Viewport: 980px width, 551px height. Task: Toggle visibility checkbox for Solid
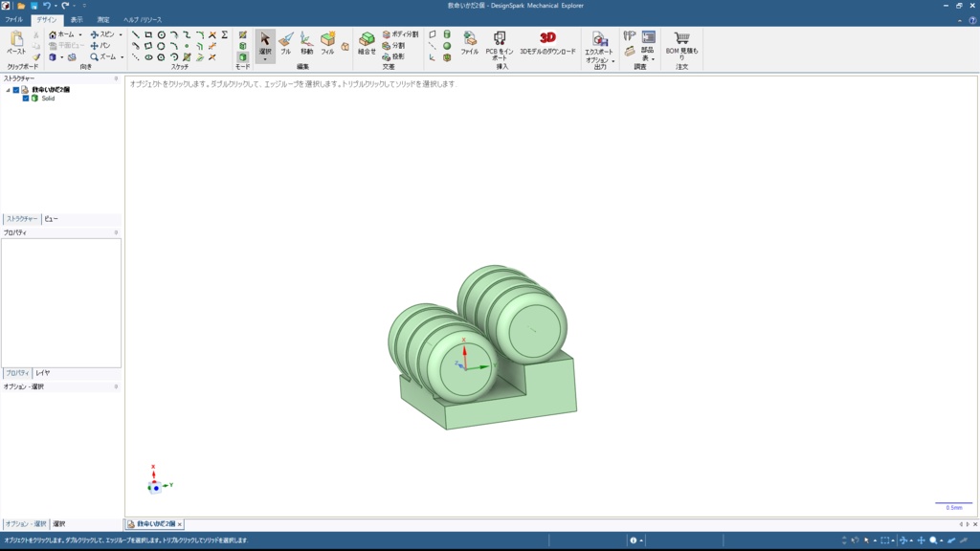26,99
